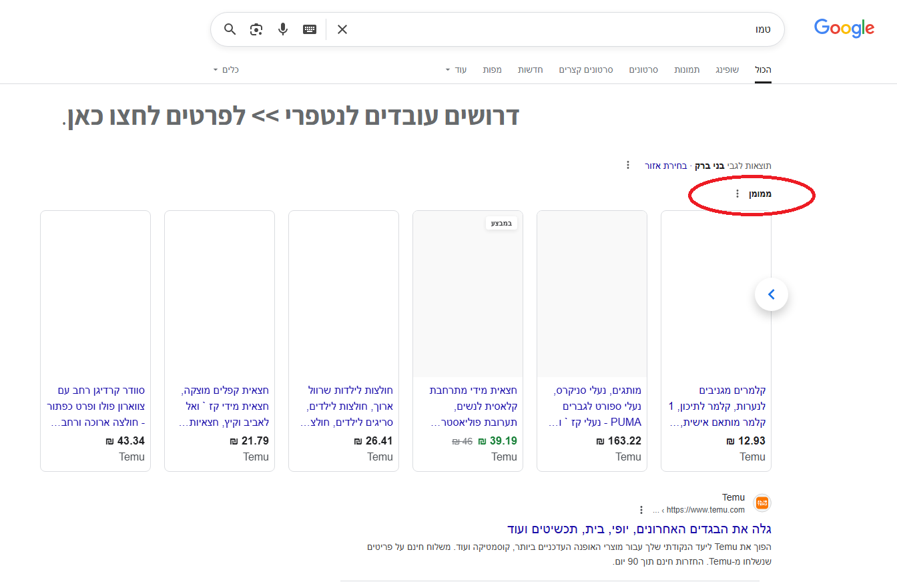Open the three-dot menu next to ממומן
Screen dimensions: 897x588
[737, 194]
